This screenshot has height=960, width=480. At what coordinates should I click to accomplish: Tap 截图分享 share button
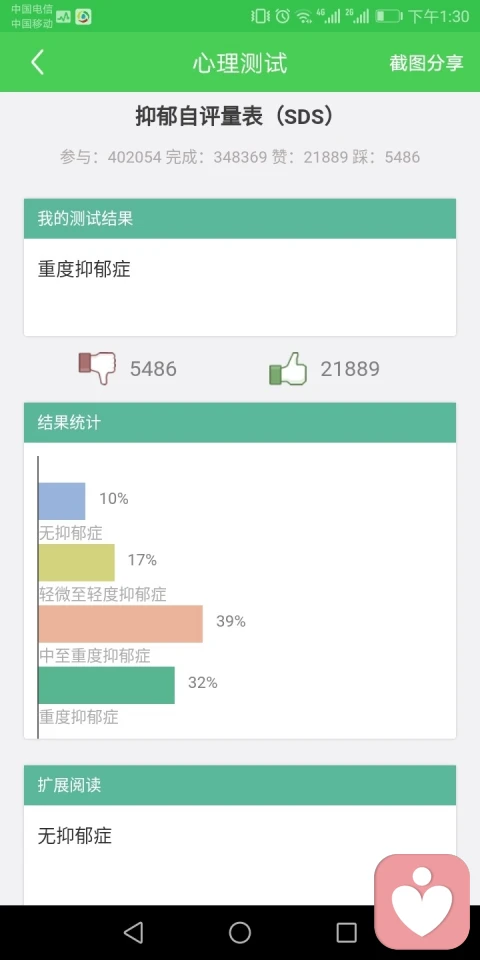point(426,62)
